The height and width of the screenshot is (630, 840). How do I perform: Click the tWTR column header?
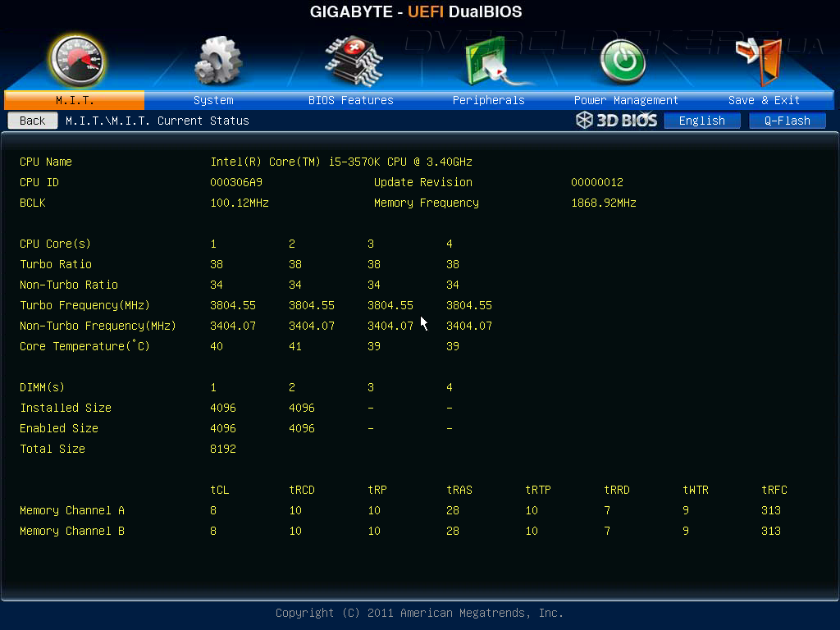(x=696, y=490)
